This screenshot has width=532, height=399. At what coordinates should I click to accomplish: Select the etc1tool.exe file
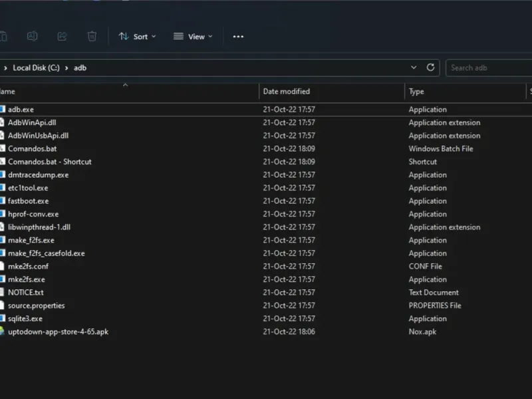click(28, 188)
